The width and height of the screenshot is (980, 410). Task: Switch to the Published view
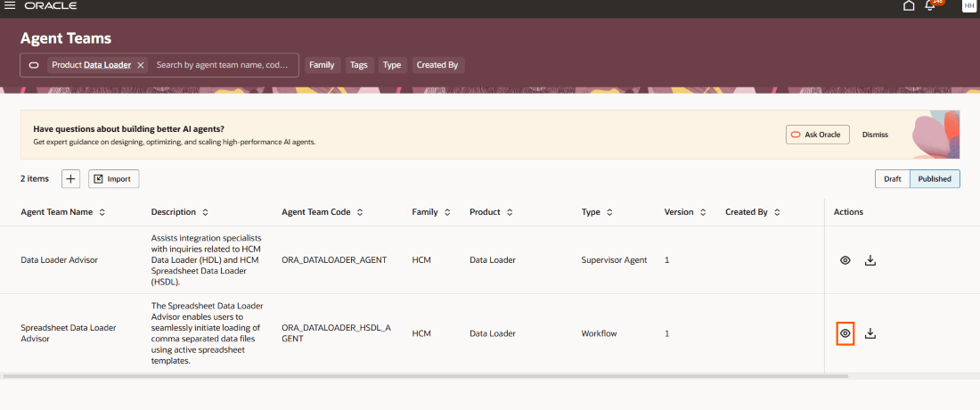click(935, 179)
